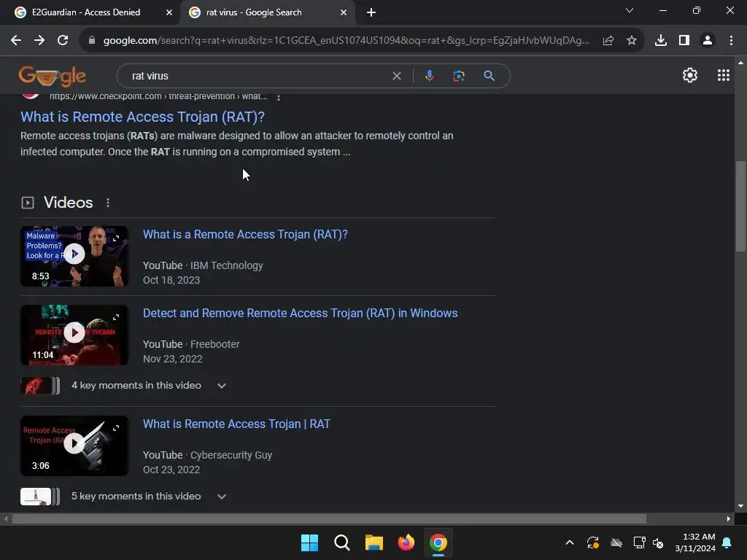Screen dimensions: 747x560
Task: Open the Chrome three-dot menu
Action: coord(731,41)
